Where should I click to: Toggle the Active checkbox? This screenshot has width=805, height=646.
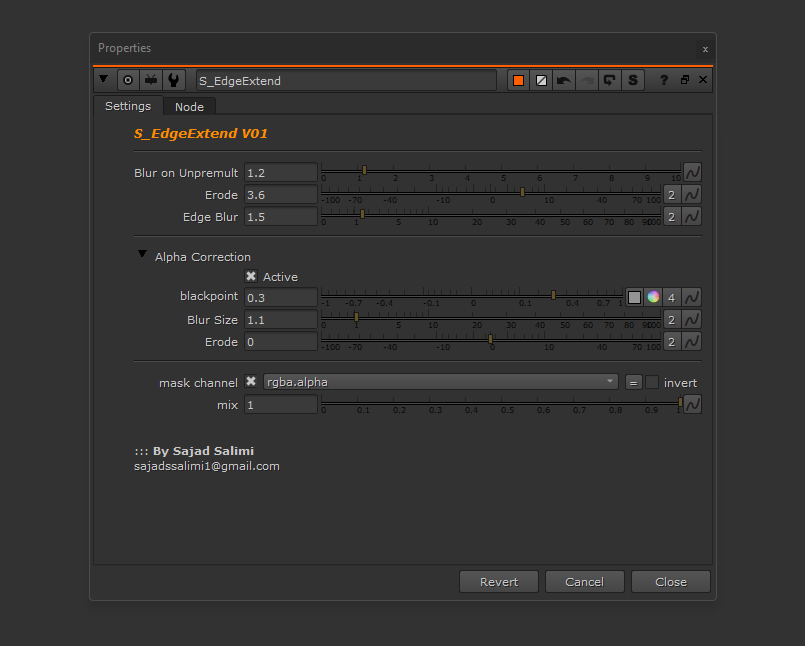251,277
